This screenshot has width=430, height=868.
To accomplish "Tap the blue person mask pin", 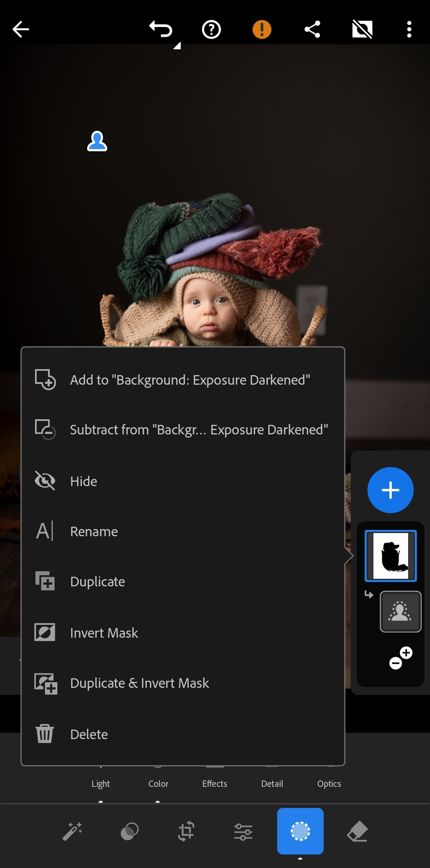I will point(97,141).
